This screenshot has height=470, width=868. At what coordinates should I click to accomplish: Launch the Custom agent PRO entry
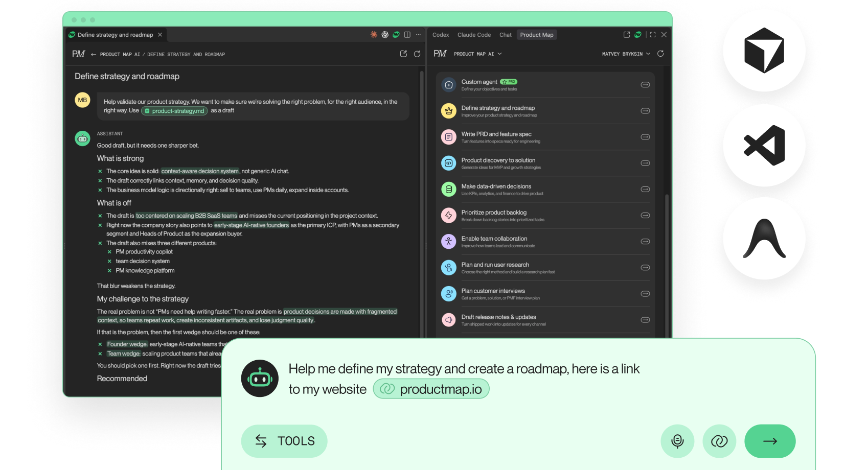(x=545, y=85)
